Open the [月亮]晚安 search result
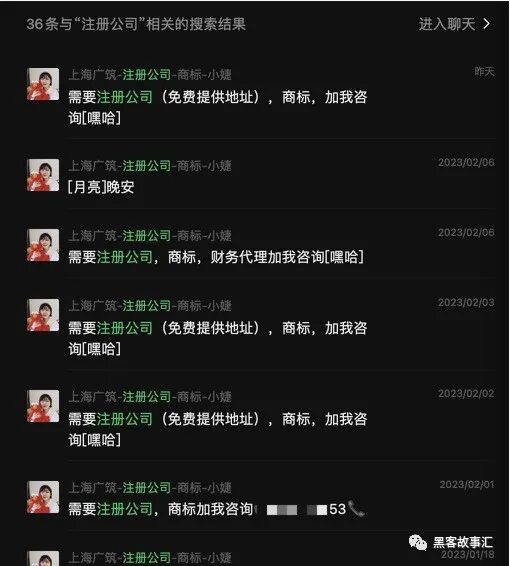Screen dimensions: 510x566 (x=261, y=176)
